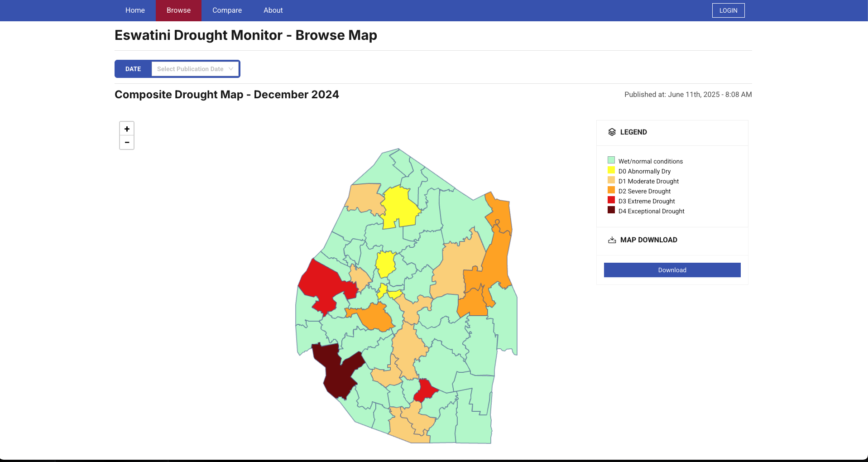Select the active Browse tab
This screenshot has width=868, height=462.
(178, 10)
